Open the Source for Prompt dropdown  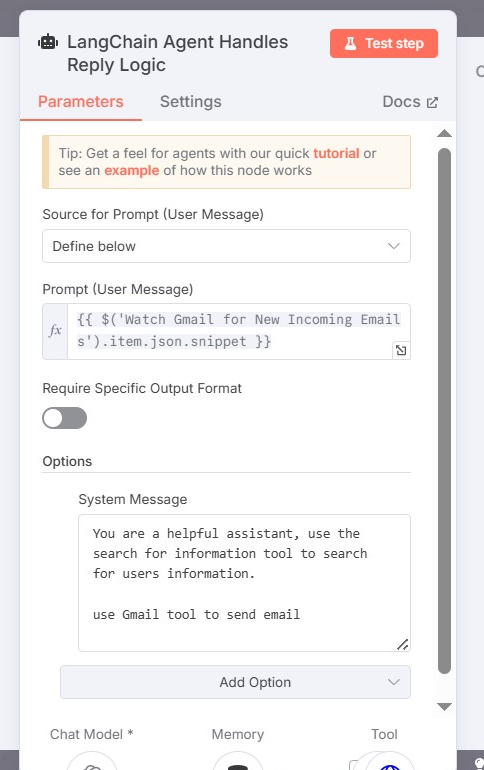226,246
